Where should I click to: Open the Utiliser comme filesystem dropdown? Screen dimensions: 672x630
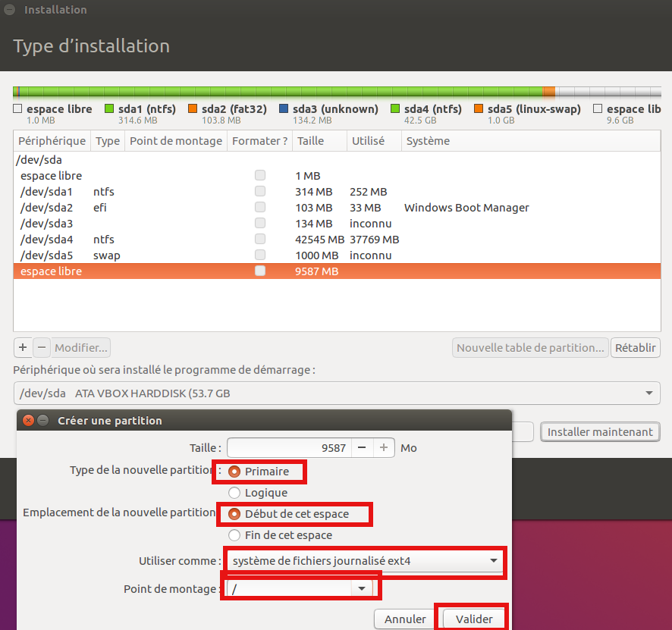tap(365, 560)
